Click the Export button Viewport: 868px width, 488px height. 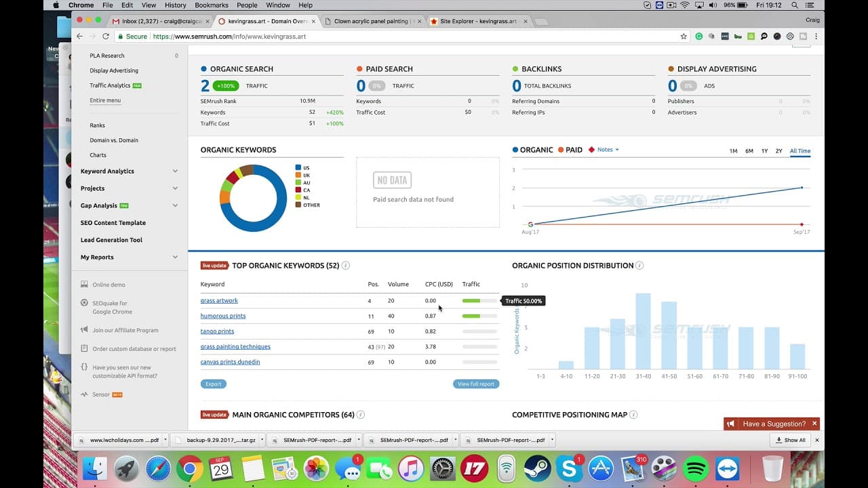214,384
